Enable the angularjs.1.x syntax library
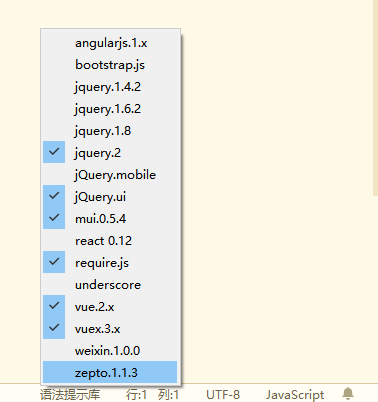 [x=110, y=43]
